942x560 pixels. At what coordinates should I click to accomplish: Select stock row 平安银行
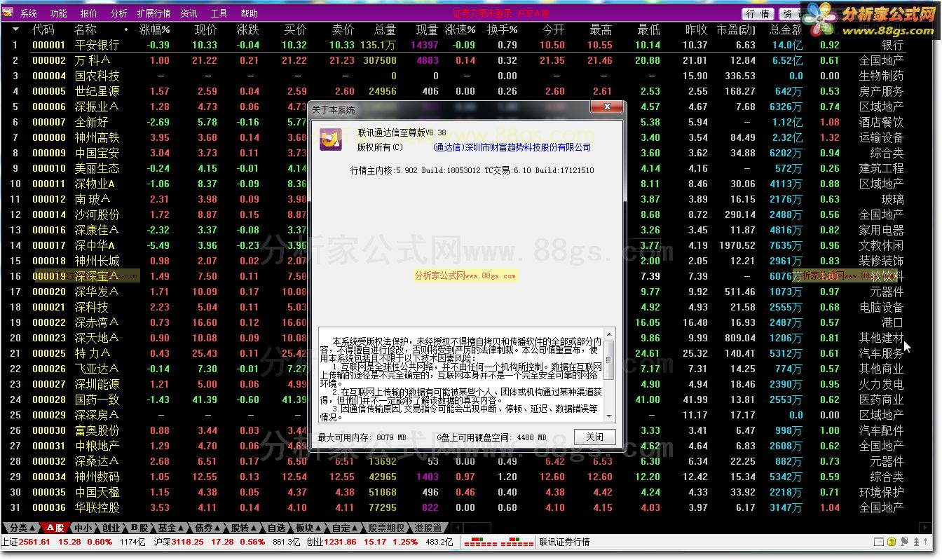(97, 45)
